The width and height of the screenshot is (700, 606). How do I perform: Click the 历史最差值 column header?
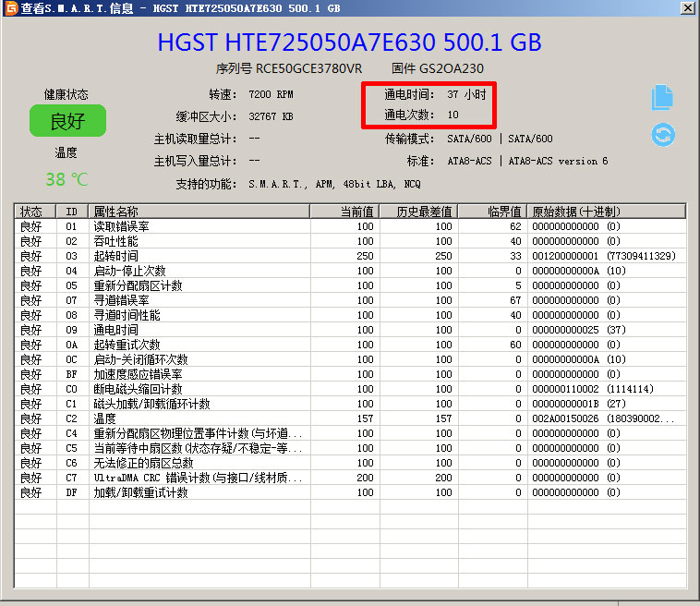pyautogui.click(x=418, y=212)
